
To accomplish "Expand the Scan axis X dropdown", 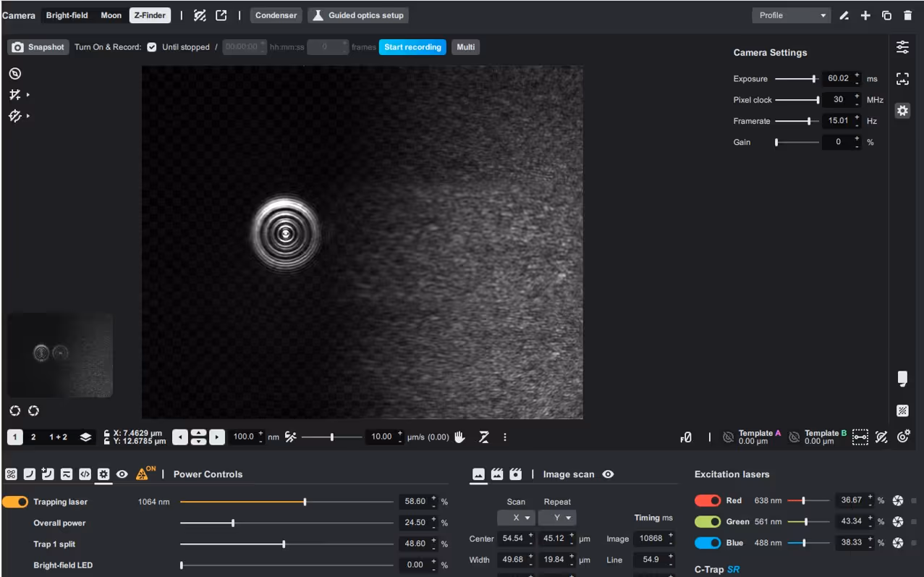I will [x=516, y=518].
